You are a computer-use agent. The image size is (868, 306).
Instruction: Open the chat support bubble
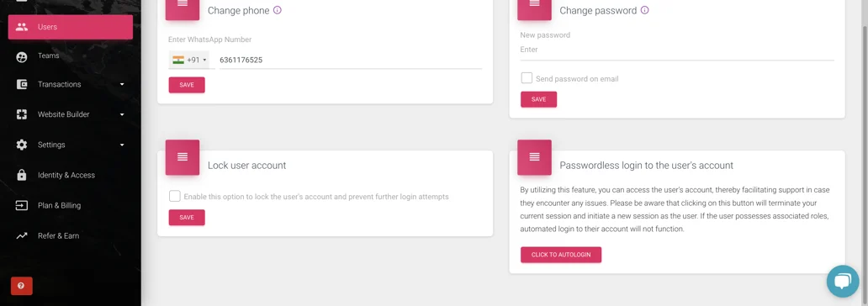pyautogui.click(x=843, y=281)
